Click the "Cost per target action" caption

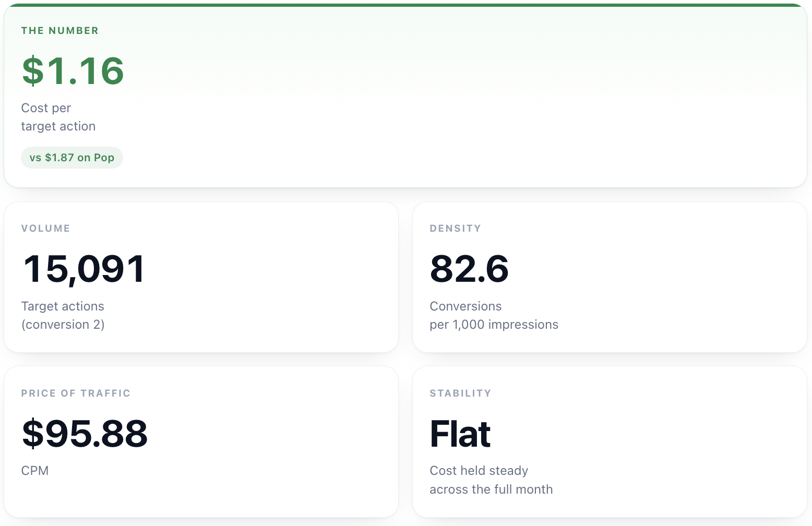[58, 117]
